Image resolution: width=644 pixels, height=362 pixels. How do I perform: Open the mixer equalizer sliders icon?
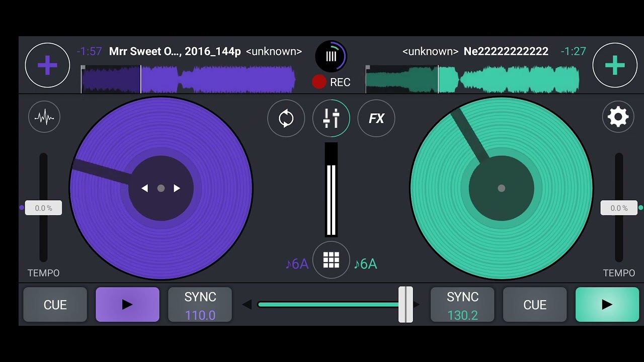(331, 118)
